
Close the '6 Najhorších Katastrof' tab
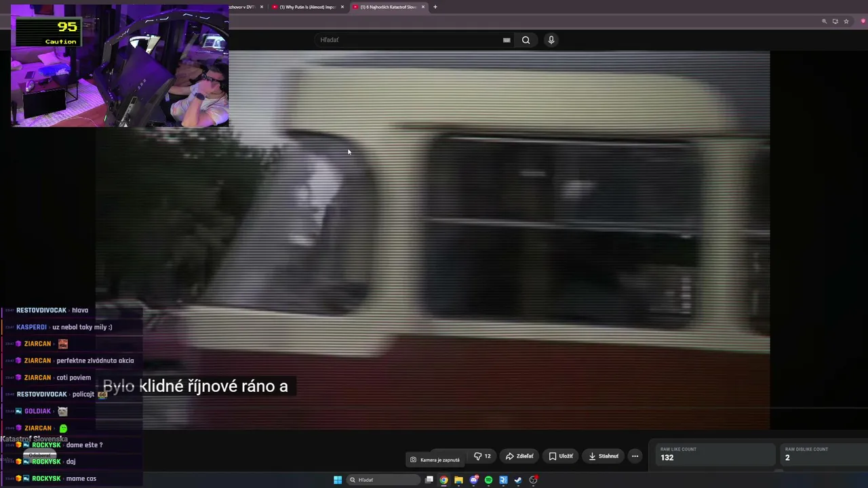(423, 7)
